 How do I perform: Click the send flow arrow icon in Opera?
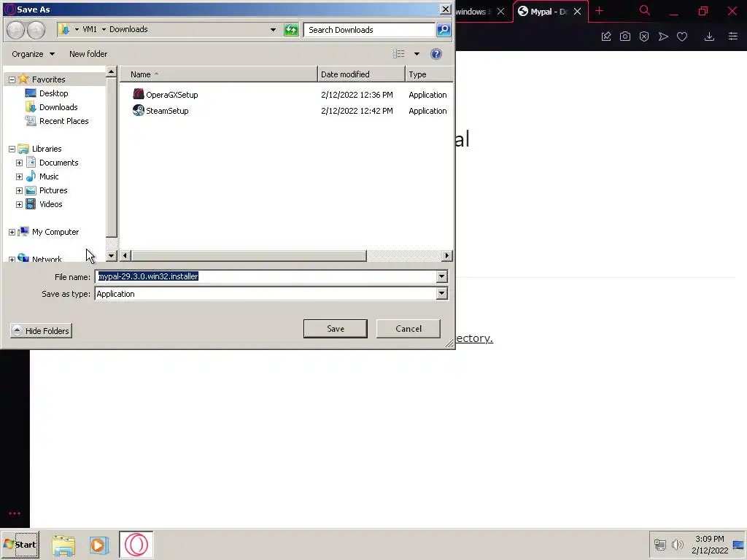pyautogui.click(x=663, y=36)
